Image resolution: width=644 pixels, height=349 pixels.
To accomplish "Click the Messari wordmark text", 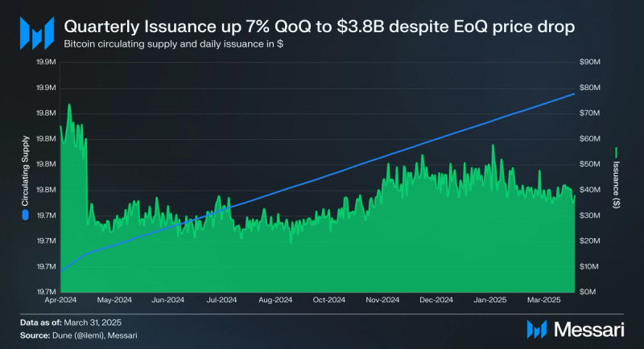I will coord(589,330).
